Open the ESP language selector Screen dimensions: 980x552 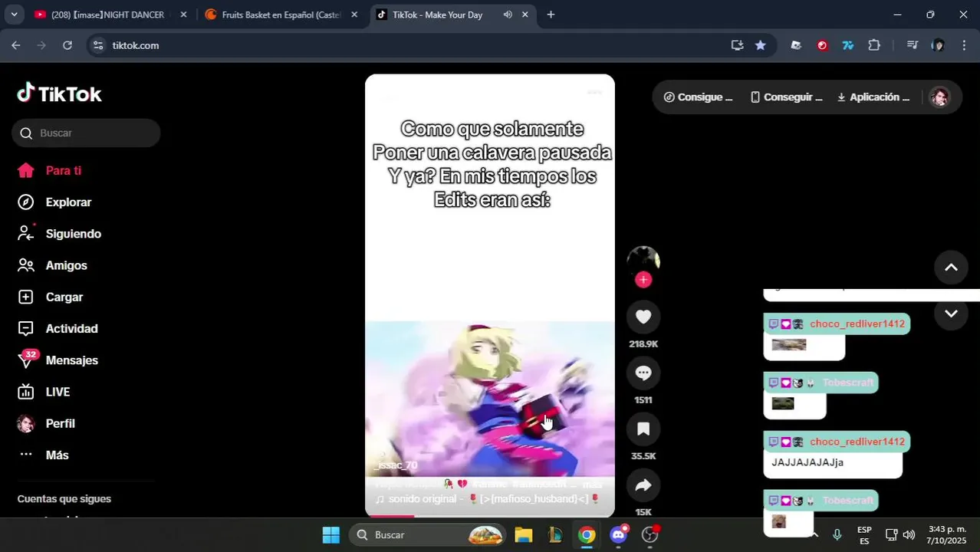point(864,534)
